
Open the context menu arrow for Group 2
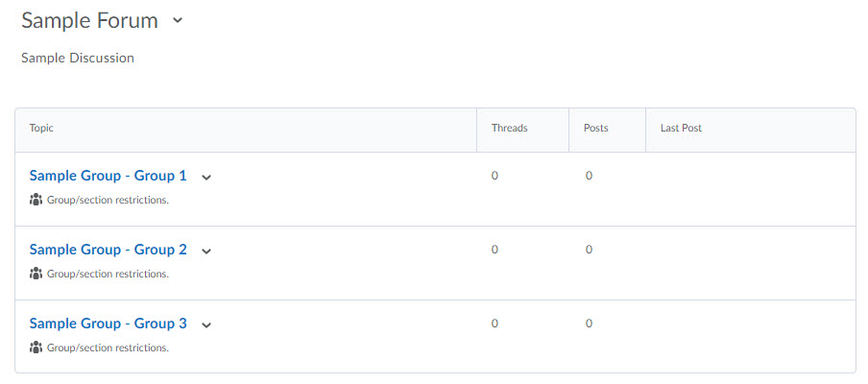[206, 251]
